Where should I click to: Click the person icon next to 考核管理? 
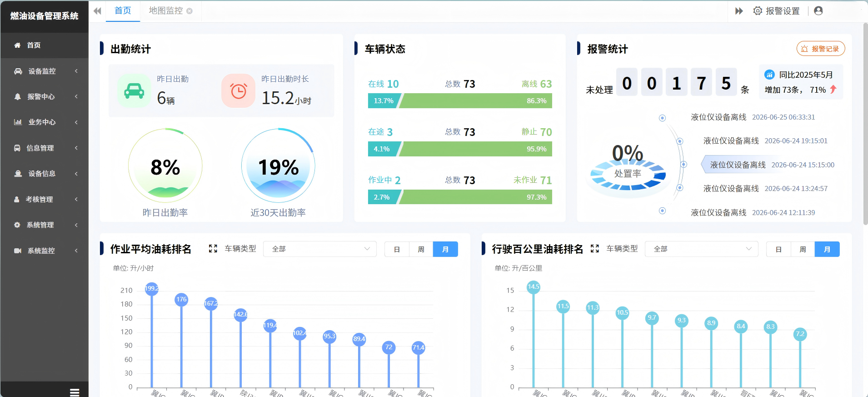(x=17, y=199)
